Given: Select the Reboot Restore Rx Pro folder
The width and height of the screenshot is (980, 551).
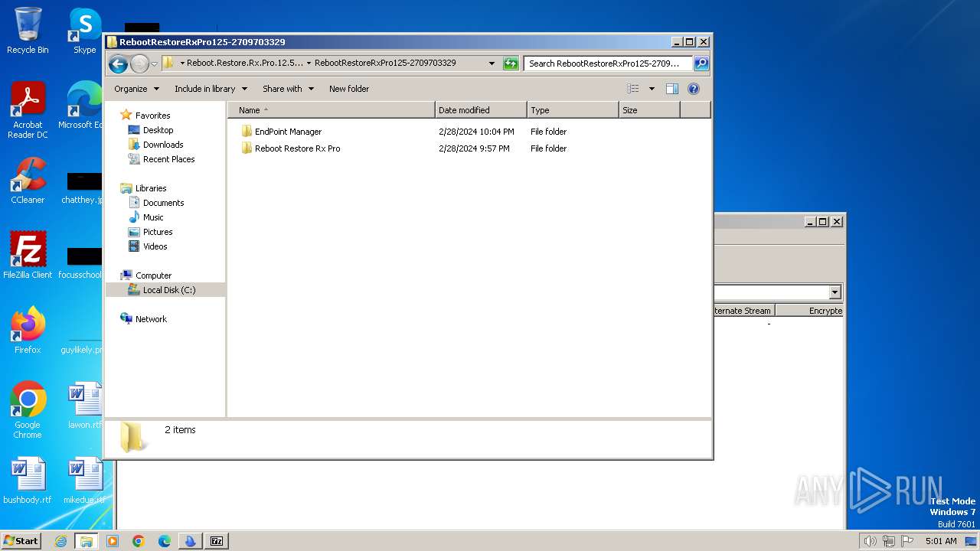Looking at the screenshot, I should pos(297,148).
